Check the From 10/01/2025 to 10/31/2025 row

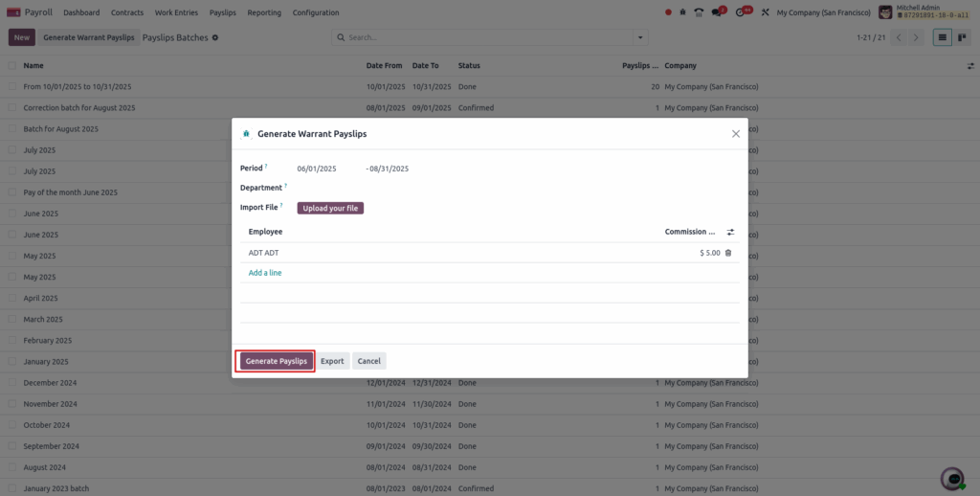click(11, 87)
